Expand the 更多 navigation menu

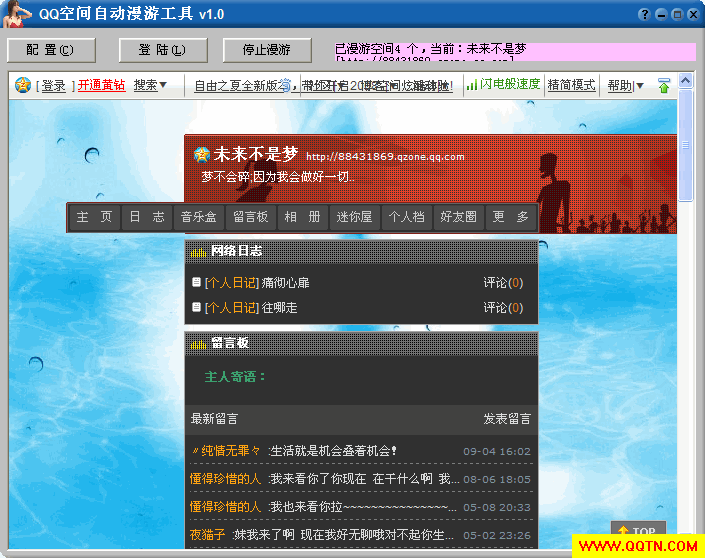pos(511,217)
